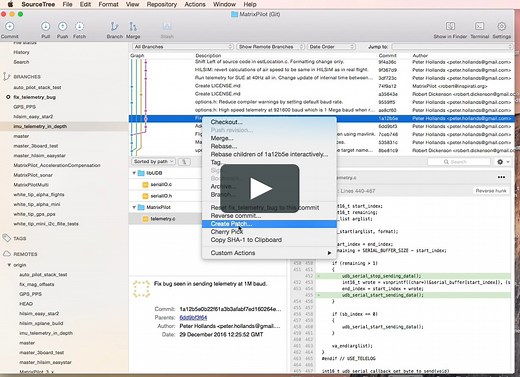Choose Rebase children of 1a12b5e interactively...
This screenshot has height=377, width=520.
coord(269,154)
